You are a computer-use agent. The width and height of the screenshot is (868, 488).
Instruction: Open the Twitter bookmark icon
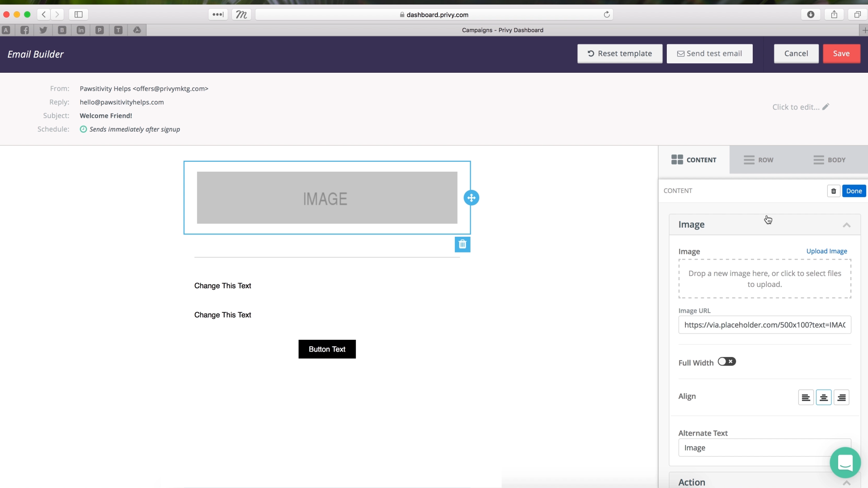[43, 30]
